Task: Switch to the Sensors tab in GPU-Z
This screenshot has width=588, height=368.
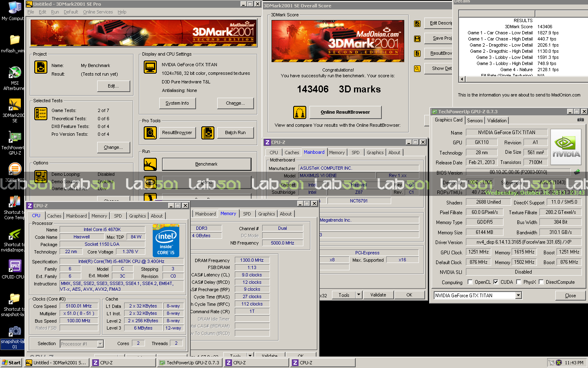Action: click(x=475, y=121)
